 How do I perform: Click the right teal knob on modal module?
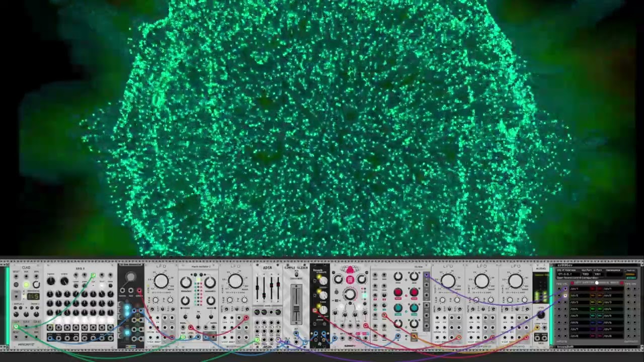pyautogui.click(x=414, y=308)
